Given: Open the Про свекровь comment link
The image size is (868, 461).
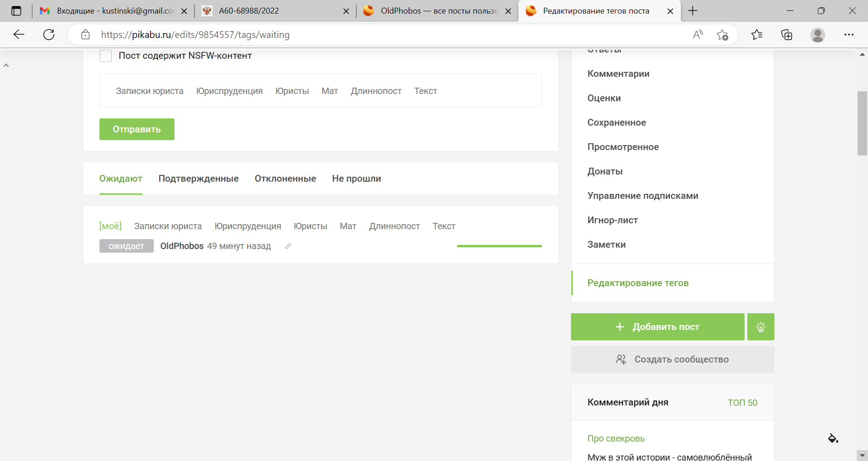Looking at the screenshot, I should click(616, 438).
